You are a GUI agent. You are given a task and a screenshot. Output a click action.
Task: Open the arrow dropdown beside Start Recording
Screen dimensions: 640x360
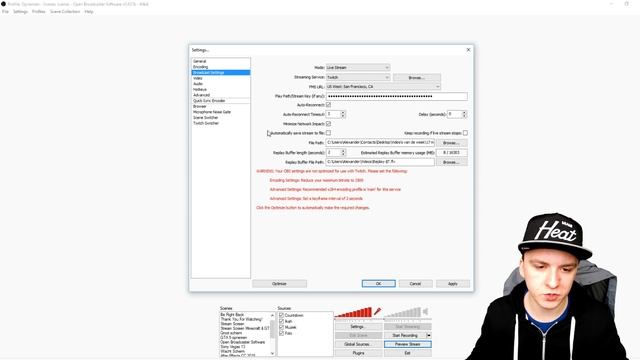[429, 335]
